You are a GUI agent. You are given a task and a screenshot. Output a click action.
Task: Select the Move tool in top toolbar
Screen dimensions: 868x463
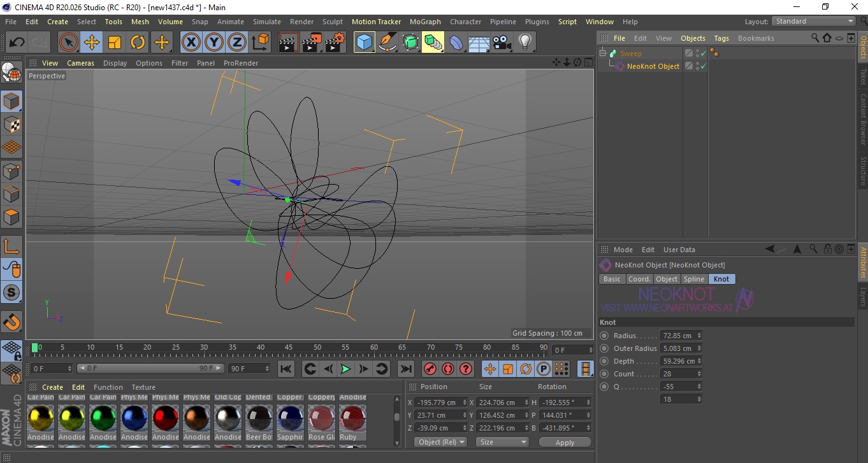[x=92, y=43]
